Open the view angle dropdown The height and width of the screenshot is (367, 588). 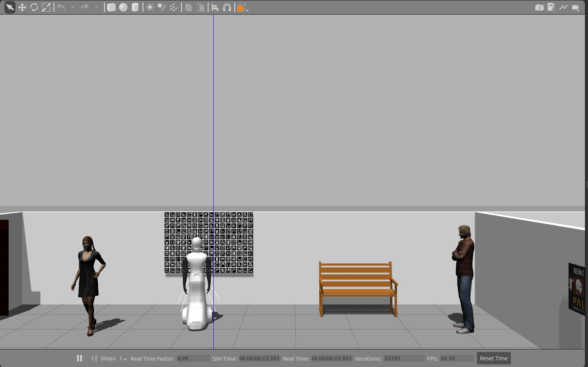[x=243, y=7]
